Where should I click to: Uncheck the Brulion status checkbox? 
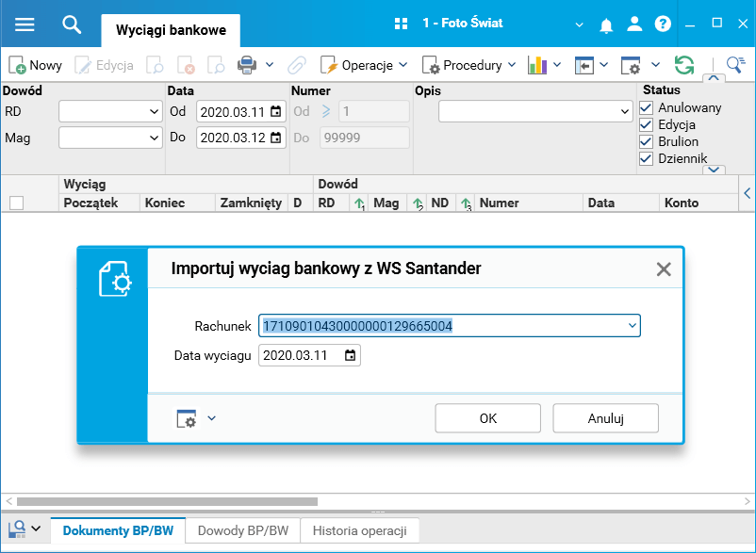coord(646,141)
